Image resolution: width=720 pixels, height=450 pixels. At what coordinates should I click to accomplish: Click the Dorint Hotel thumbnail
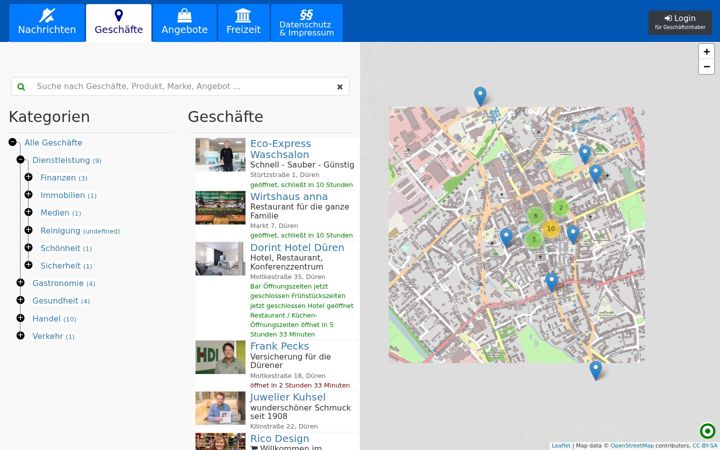220,259
